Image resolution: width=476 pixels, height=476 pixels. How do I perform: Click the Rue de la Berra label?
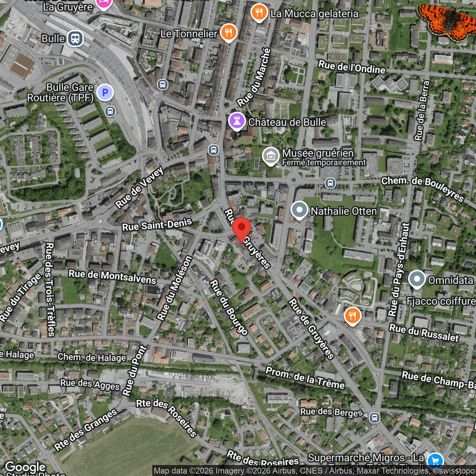coord(422,110)
